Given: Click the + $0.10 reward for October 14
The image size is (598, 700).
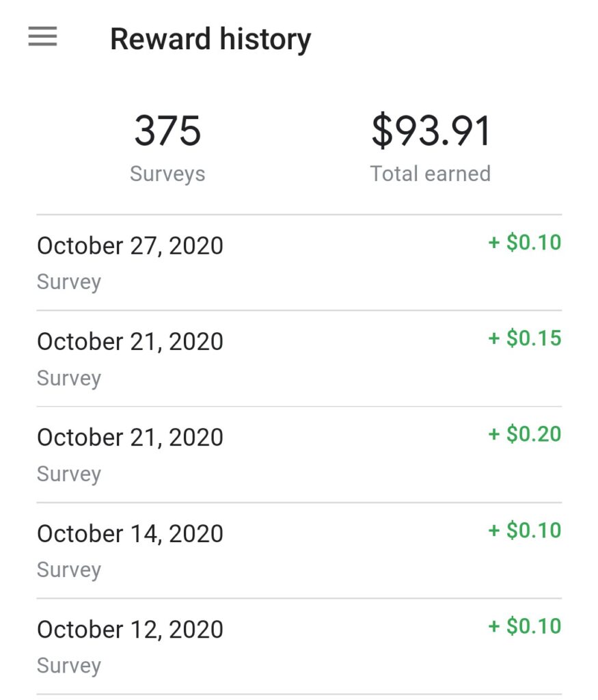Looking at the screenshot, I should point(525,530).
